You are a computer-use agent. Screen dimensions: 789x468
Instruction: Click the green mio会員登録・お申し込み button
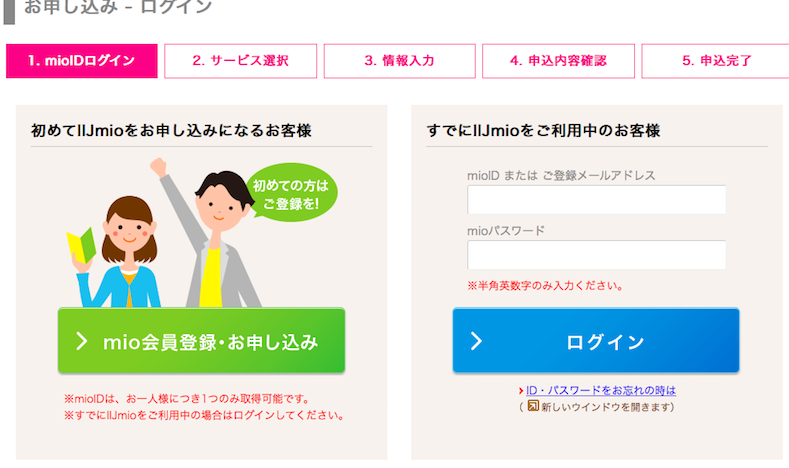201,341
